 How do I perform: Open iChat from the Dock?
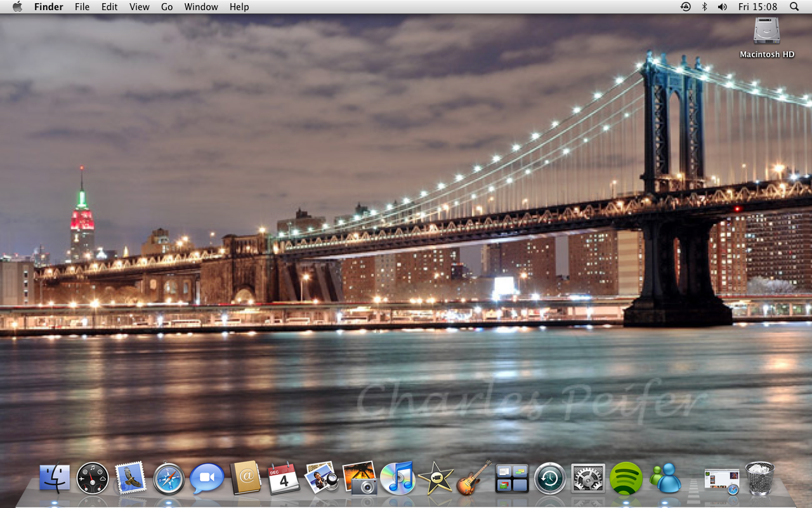click(207, 478)
